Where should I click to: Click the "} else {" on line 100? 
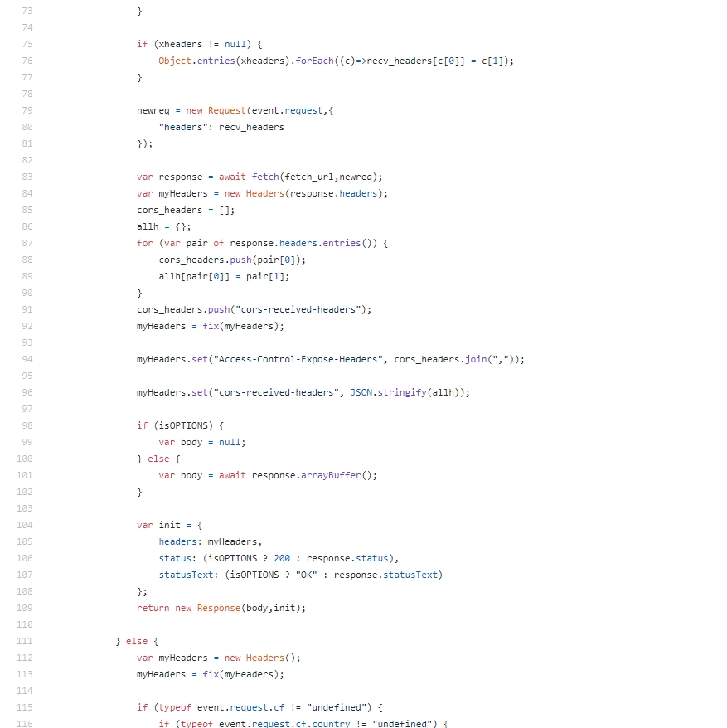coord(159,459)
